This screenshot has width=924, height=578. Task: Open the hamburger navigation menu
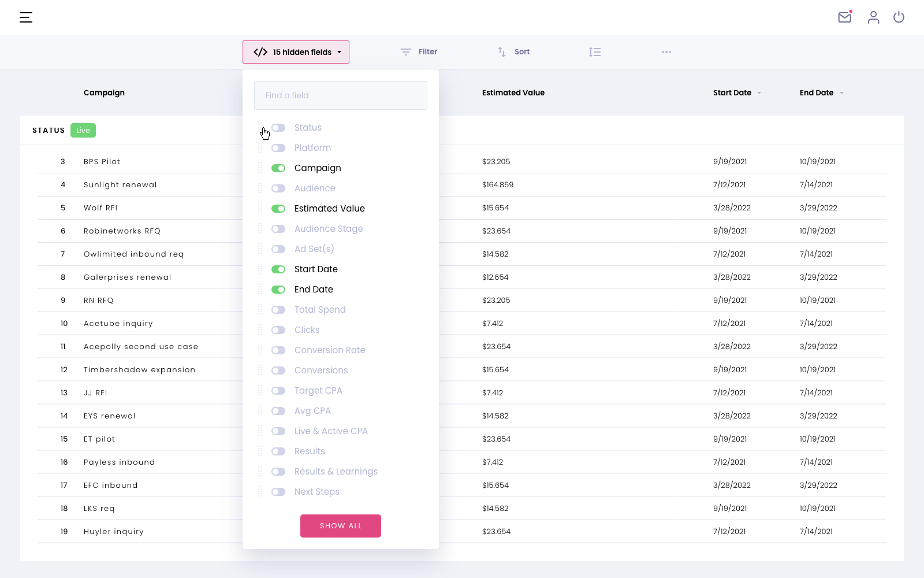(26, 17)
